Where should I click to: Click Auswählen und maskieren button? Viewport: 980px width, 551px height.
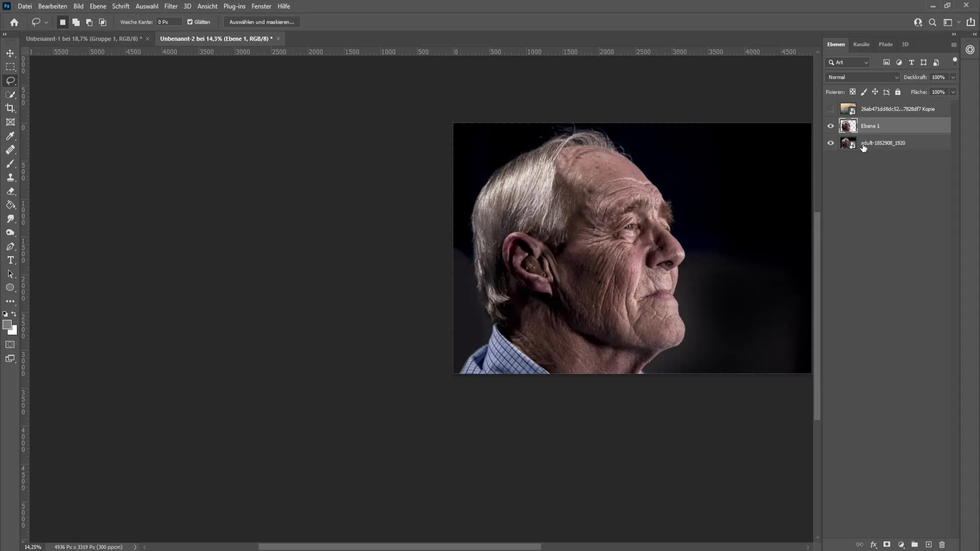point(261,21)
